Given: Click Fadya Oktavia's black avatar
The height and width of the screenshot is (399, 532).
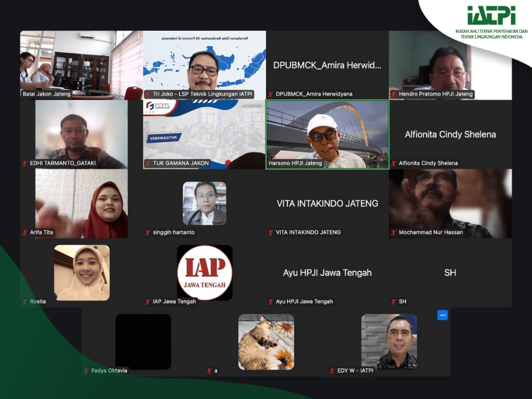Looking at the screenshot, I should pos(143,342).
